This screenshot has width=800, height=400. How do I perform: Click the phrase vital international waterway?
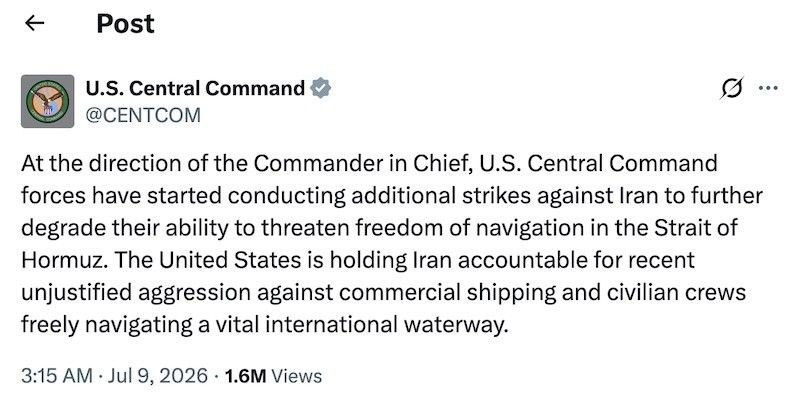pyautogui.click(x=360, y=324)
